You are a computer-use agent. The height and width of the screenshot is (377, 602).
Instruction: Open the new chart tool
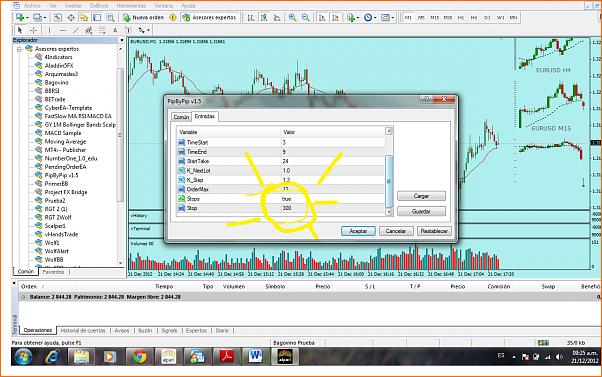(x=20, y=17)
